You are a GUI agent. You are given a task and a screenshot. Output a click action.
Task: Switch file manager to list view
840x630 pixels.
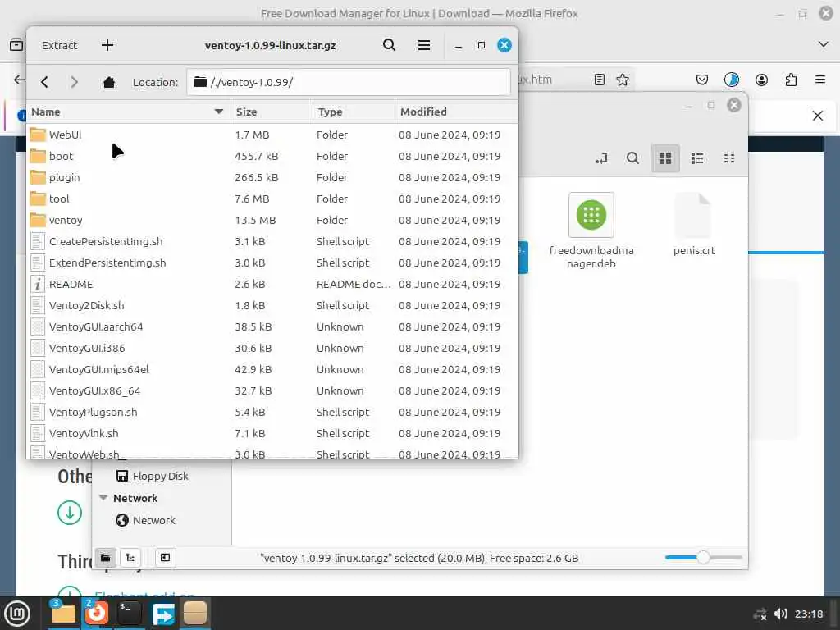(697, 158)
